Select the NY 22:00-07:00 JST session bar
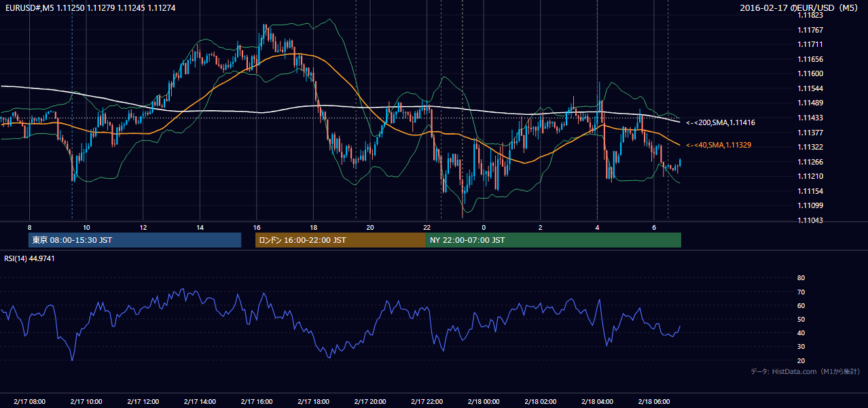868x408 pixels. tap(554, 240)
